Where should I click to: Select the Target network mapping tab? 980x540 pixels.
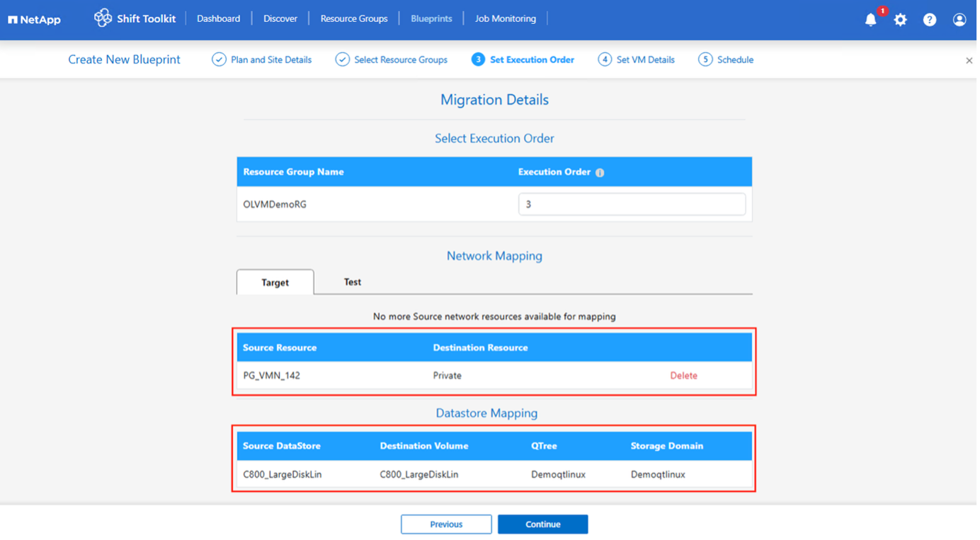tap(275, 282)
